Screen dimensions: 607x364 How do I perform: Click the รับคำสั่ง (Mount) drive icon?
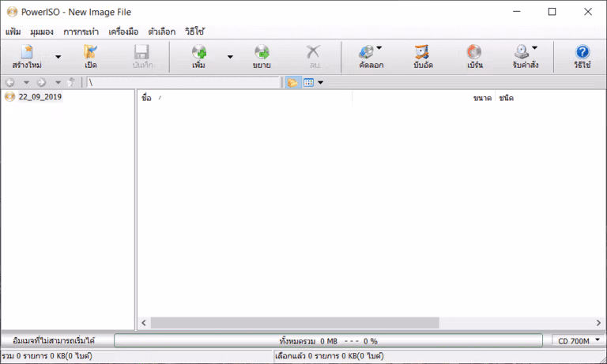pos(522,51)
